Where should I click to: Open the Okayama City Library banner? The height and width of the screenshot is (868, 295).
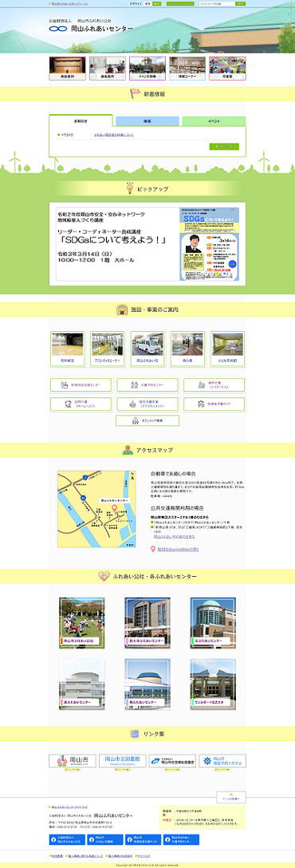point(122,760)
